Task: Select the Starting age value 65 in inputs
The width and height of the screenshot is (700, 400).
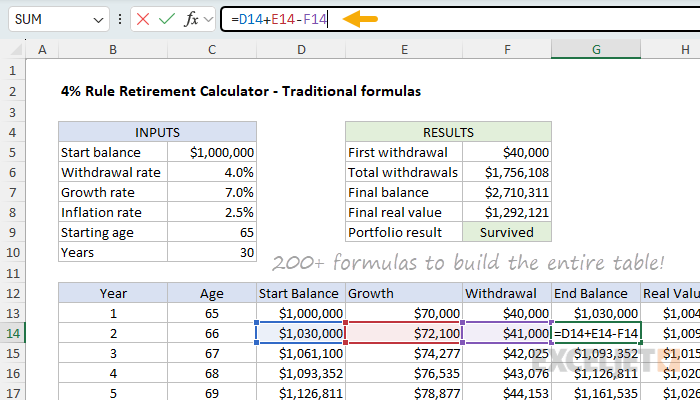Action: pos(212,233)
